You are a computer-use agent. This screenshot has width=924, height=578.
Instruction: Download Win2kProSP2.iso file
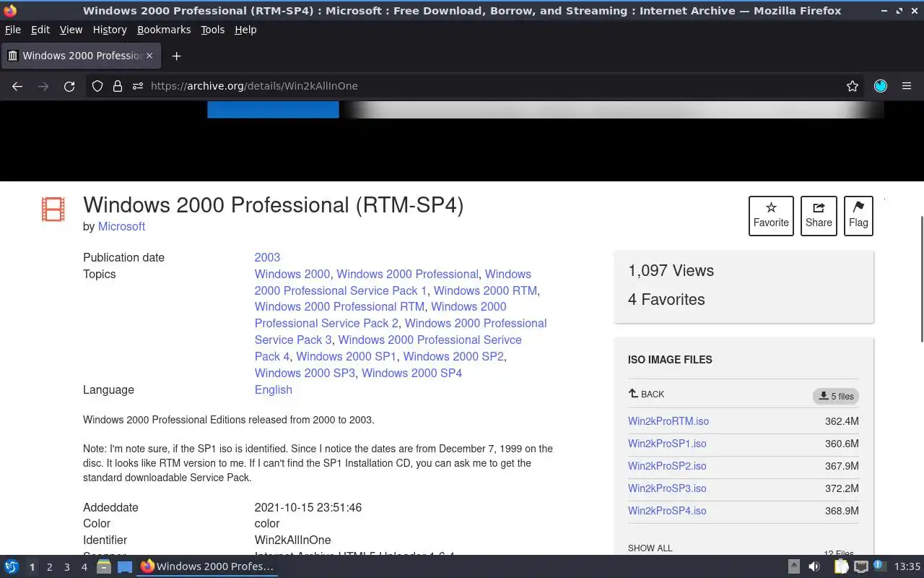[x=667, y=466]
